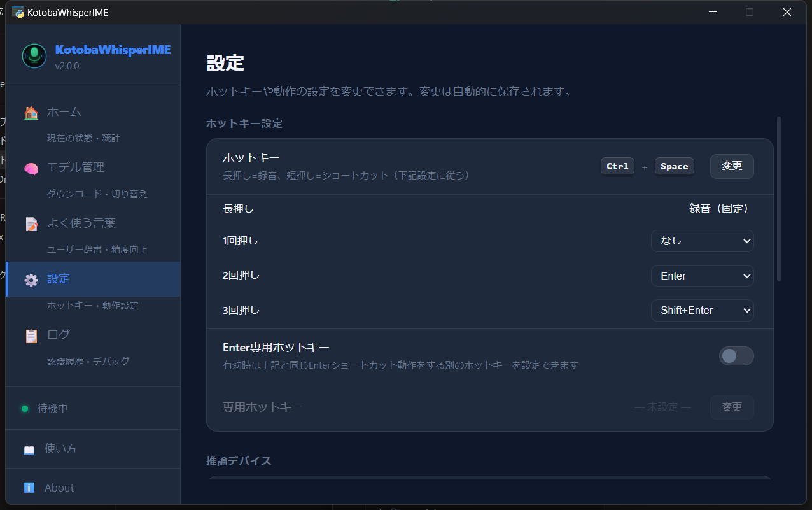Click the app icon in the title bar
The width and height of the screenshot is (812, 510).
coord(18,12)
